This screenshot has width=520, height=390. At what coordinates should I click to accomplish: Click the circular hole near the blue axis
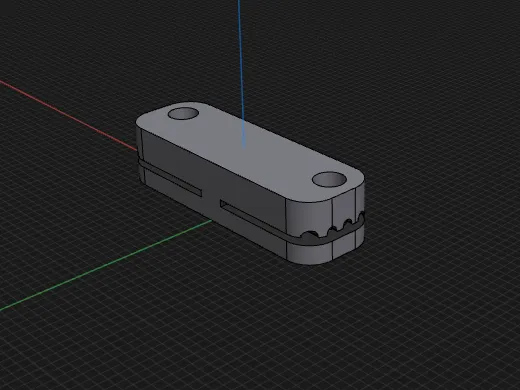pyautogui.click(x=184, y=114)
